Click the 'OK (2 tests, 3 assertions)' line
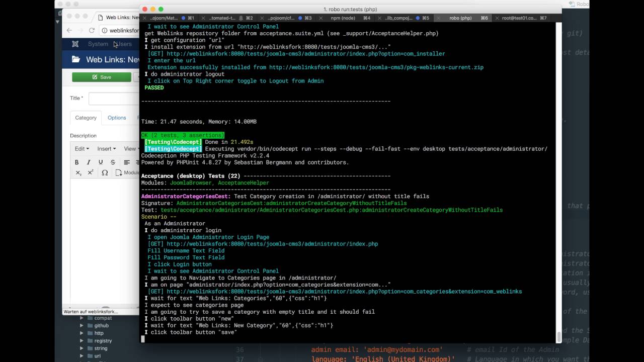 (x=183, y=135)
